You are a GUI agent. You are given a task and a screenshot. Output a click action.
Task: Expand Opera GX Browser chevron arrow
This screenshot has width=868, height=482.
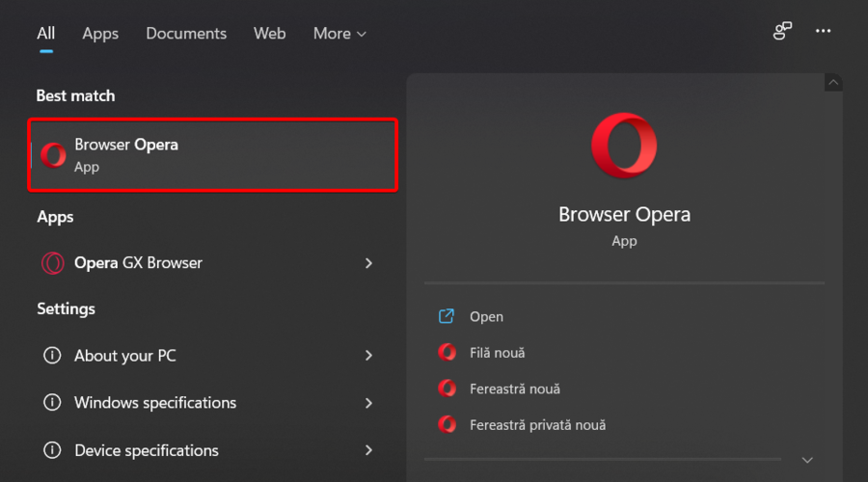[x=368, y=263]
